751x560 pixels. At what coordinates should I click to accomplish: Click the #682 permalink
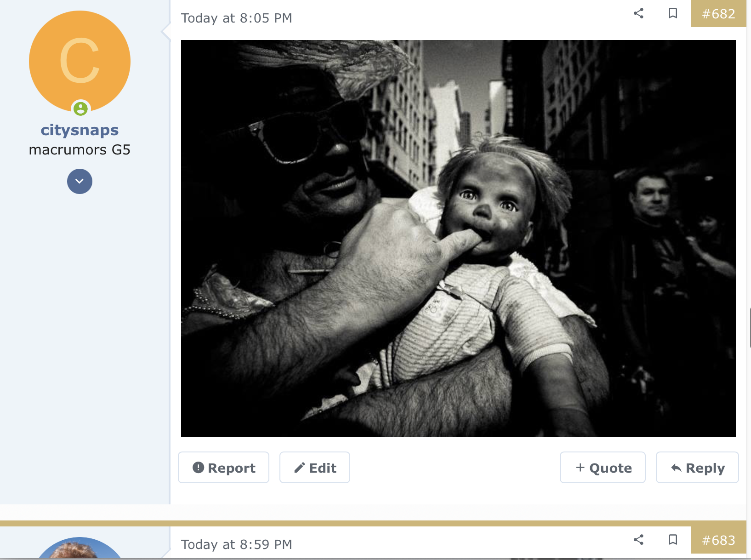[718, 14]
